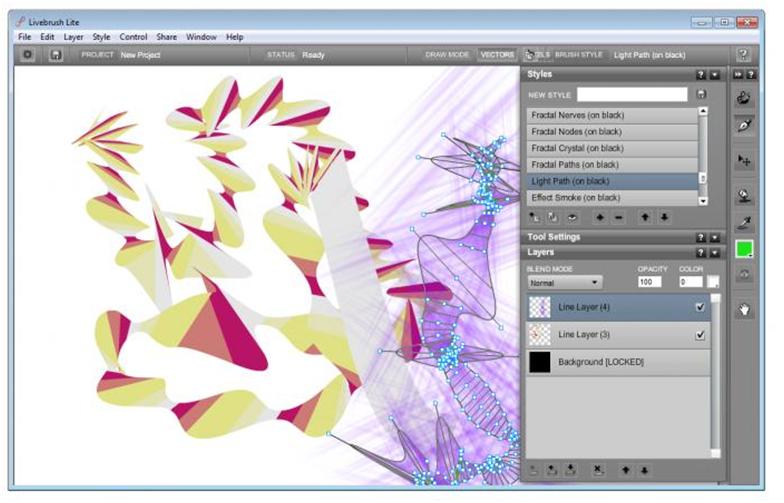Select the Fractal Crystal (on black) style
This screenshot has width=784, height=503.
(612, 148)
